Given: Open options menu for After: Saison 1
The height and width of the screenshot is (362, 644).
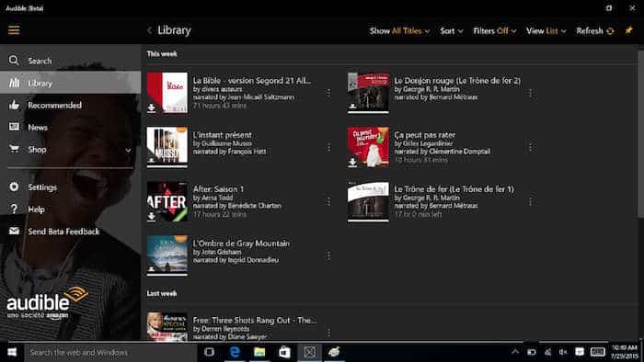Looking at the screenshot, I should click(x=328, y=202).
